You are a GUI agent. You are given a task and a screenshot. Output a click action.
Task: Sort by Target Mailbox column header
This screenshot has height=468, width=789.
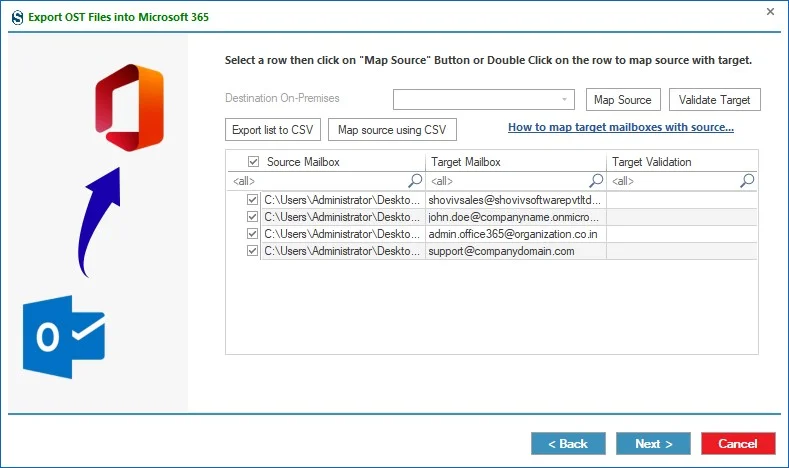(516, 162)
